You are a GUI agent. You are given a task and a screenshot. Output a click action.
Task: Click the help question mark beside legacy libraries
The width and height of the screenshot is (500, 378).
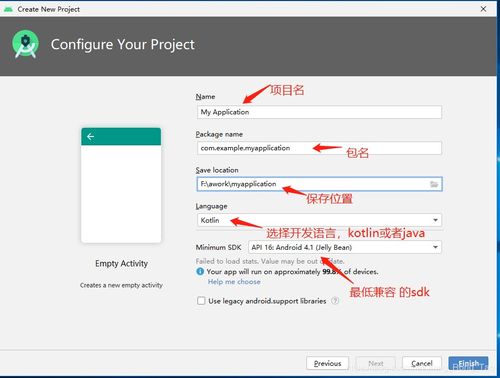(335, 301)
